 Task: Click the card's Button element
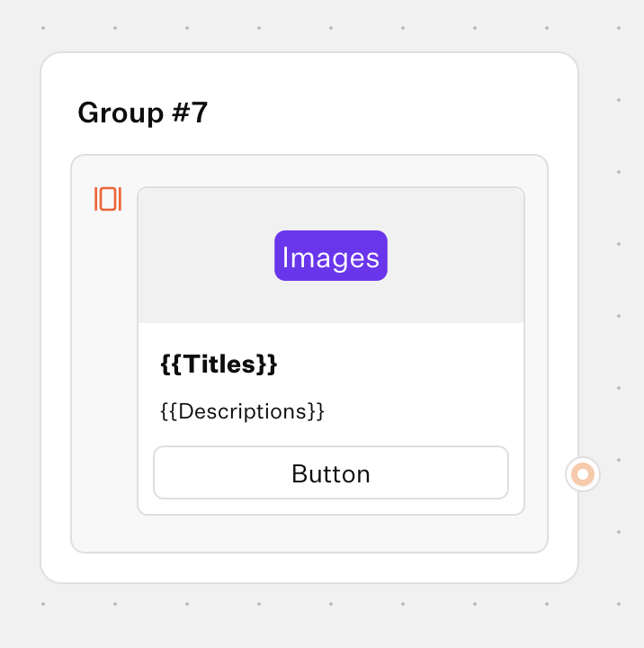pos(331,472)
